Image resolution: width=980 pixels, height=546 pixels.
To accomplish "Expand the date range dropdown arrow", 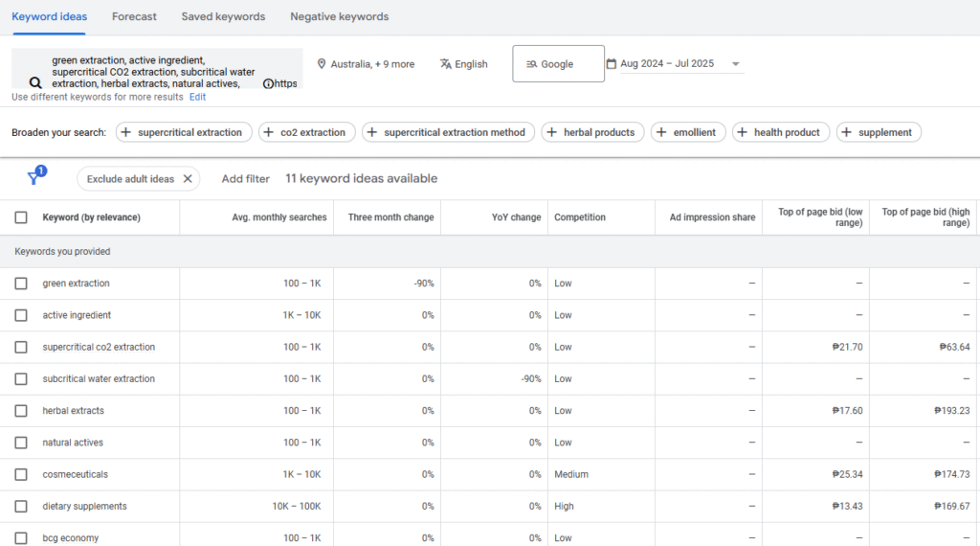I will point(735,64).
